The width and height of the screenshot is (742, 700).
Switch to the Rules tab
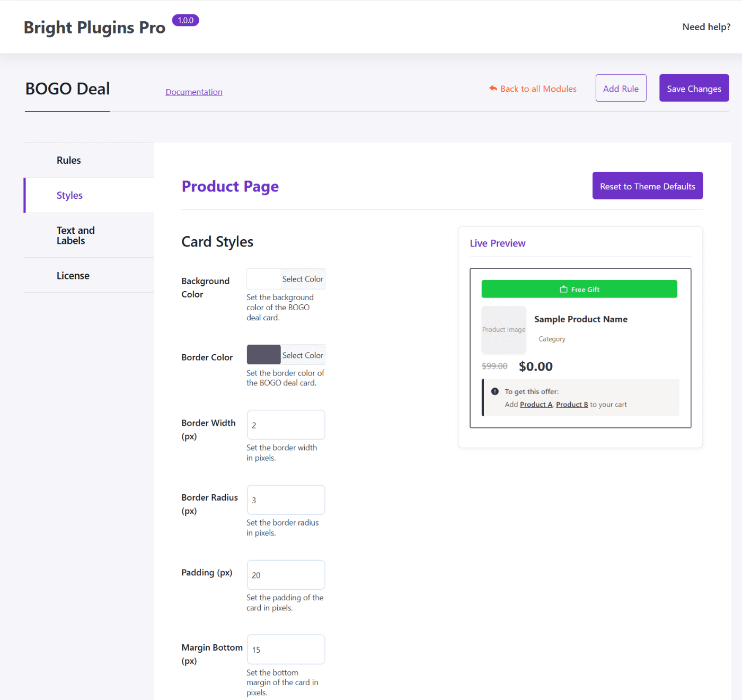click(68, 160)
